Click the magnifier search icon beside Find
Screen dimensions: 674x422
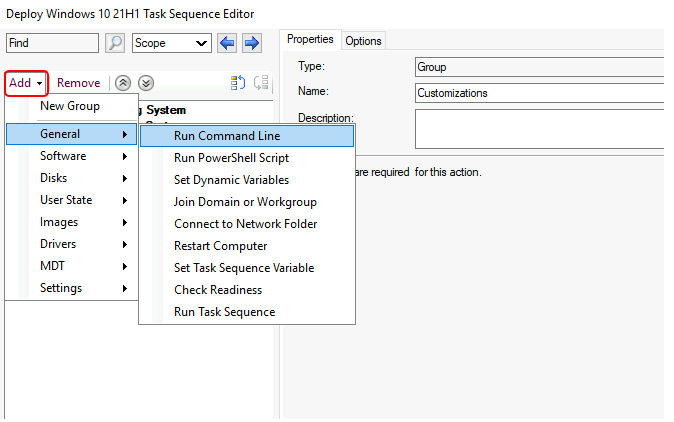point(115,43)
